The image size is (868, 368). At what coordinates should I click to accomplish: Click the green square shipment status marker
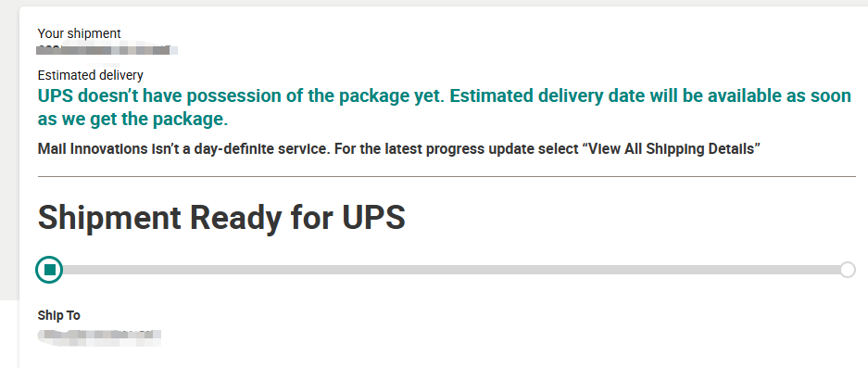pyautogui.click(x=49, y=270)
